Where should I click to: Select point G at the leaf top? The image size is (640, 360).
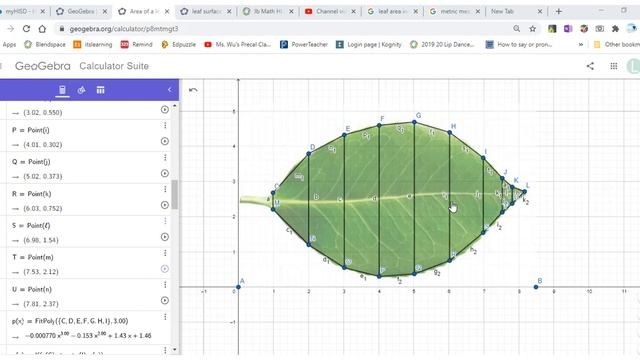coord(414,122)
